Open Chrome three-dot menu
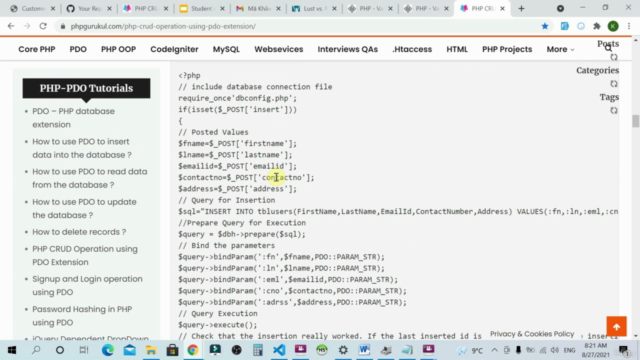The image size is (640, 360). (x=629, y=26)
